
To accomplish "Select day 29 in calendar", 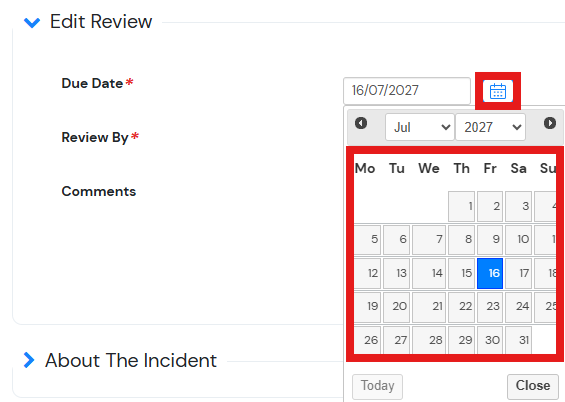I will [x=462, y=340].
